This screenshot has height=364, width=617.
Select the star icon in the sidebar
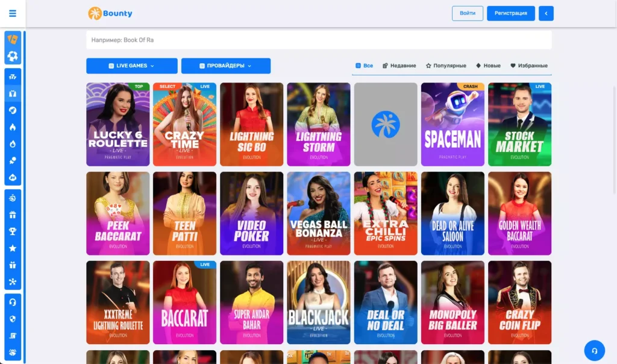click(13, 248)
